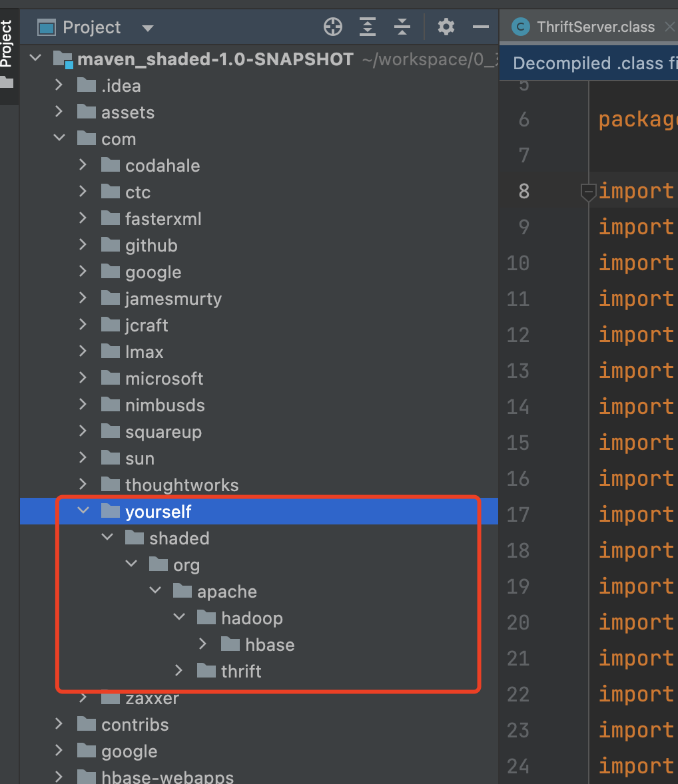Collapse the org folder

coord(131,564)
